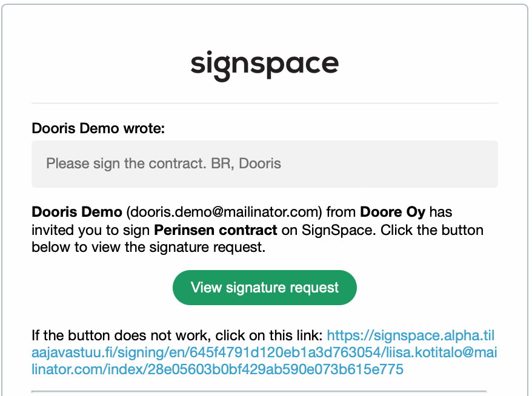The height and width of the screenshot is (396, 532).
Task: Click the link's last line with index/28e05603
Action: tap(218, 369)
